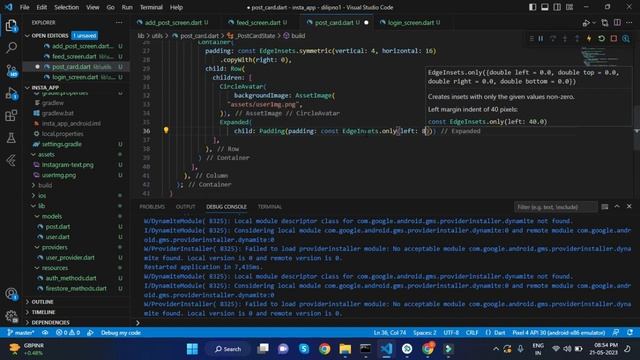Select Pixel 4 API 30 device in status bar
Viewport: 640px width, 360px height.
coord(558,333)
